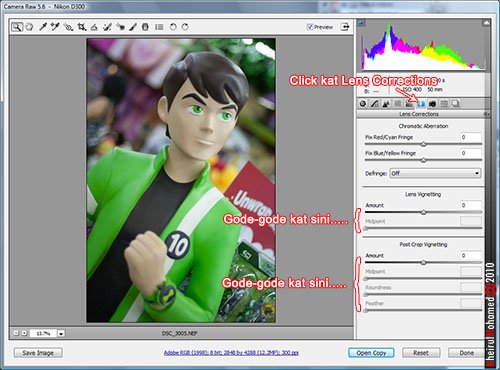The image size is (500, 370).
Task: Click the Lens Vignetting Amount value field
Action: coord(471,205)
